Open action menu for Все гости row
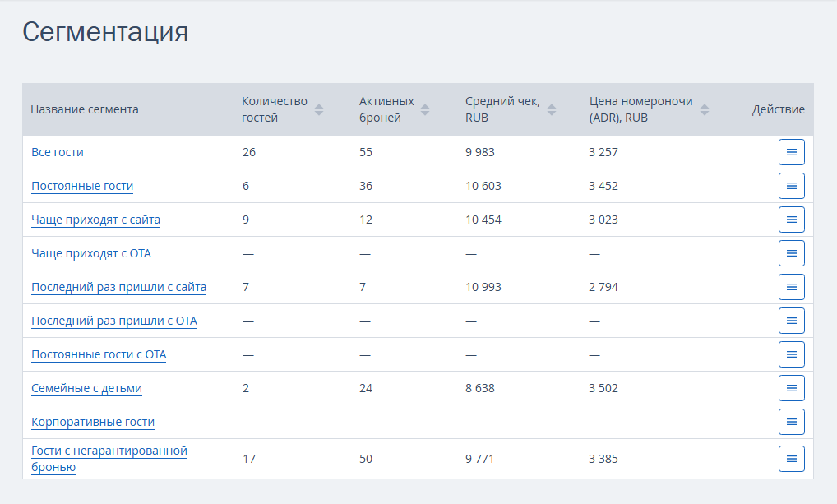This screenshot has width=837, height=504. 791,152
